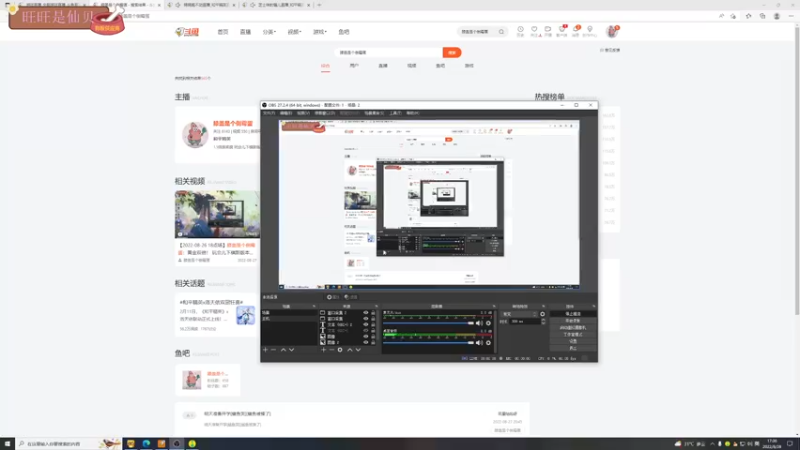Click the Douyu logo in the site header
Image resolution: width=800 pixels, height=450 pixels.
[x=187, y=32]
